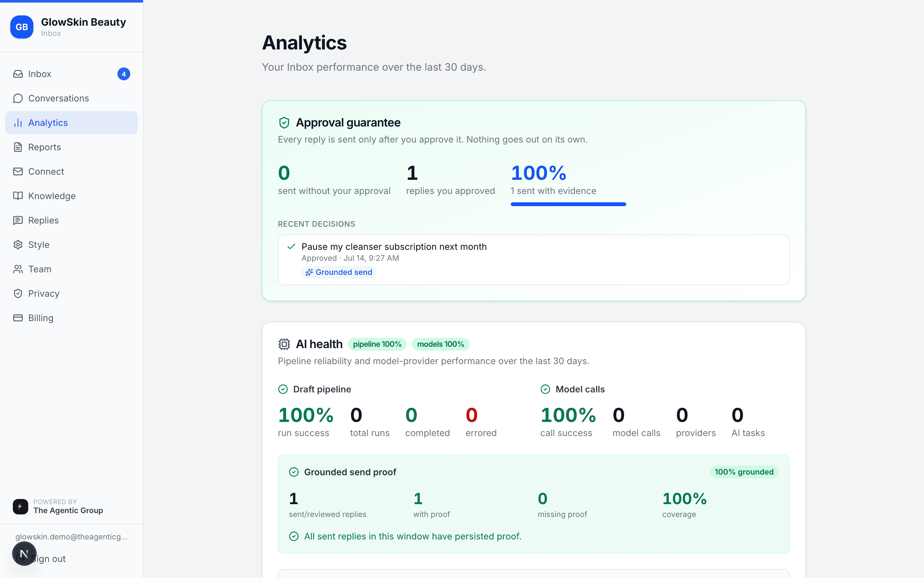
Task: Open the Team page
Action: click(72, 269)
